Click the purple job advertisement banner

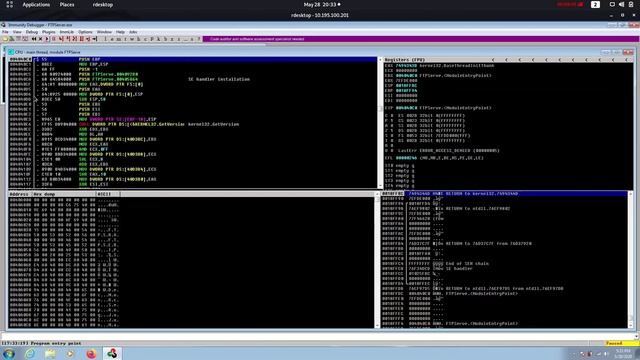pos(420,39)
